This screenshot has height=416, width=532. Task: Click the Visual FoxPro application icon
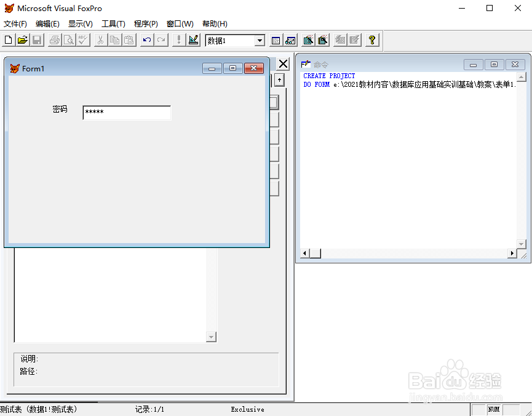click(x=9, y=8)
